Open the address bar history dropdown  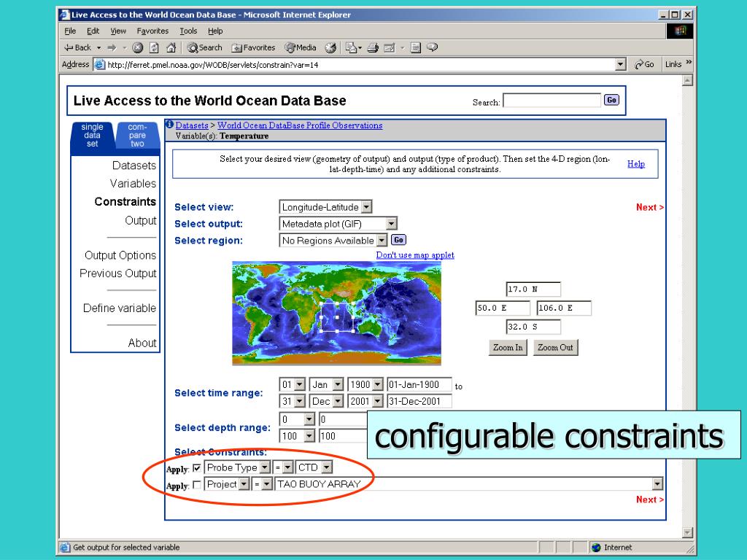(620, 64)
